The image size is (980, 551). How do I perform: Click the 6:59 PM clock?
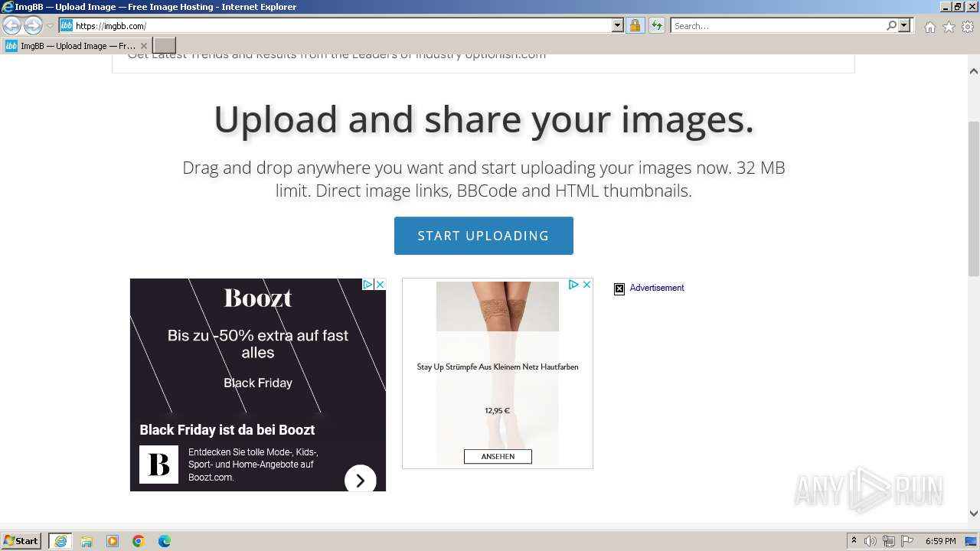(941, 541)
